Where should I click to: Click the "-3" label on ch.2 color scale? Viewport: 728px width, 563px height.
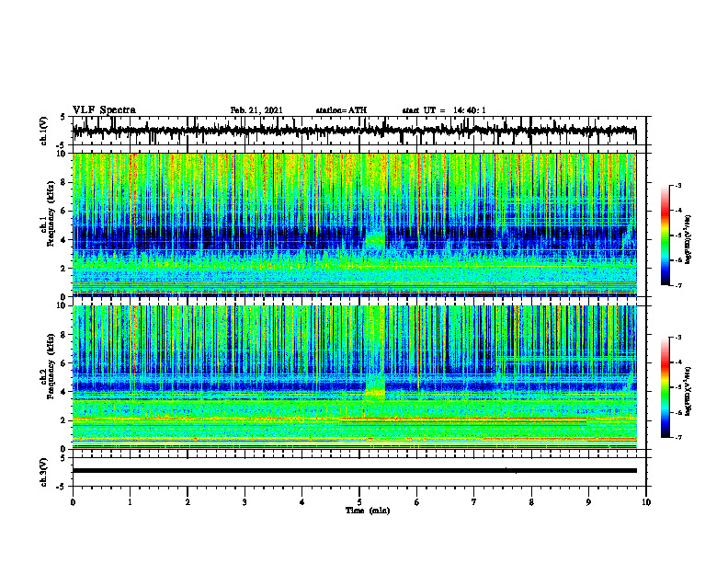point(677,338)
